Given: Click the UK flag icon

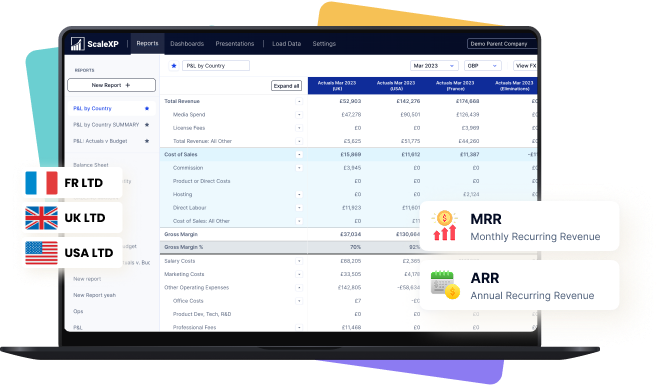Looking at the screenshot, I should tap(41, 218).
